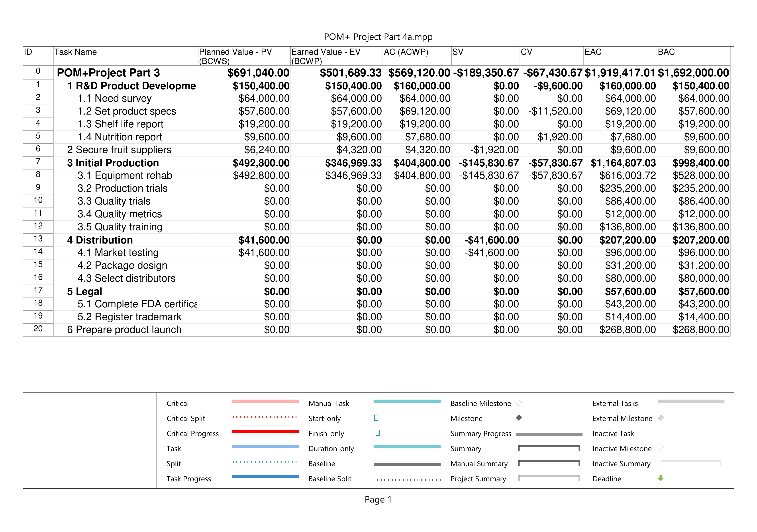
Task: Click the Start-only bracket legend icon
Action: click(376, 418)
